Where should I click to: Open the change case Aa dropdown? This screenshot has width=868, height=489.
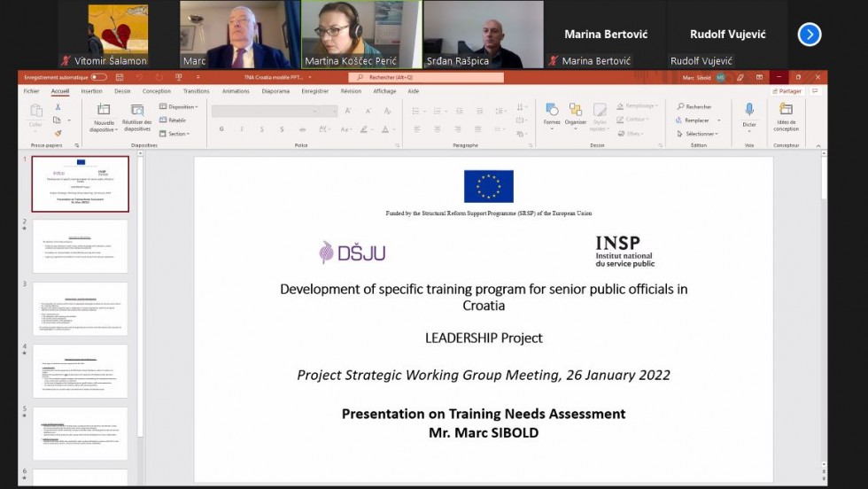(345, 129)
